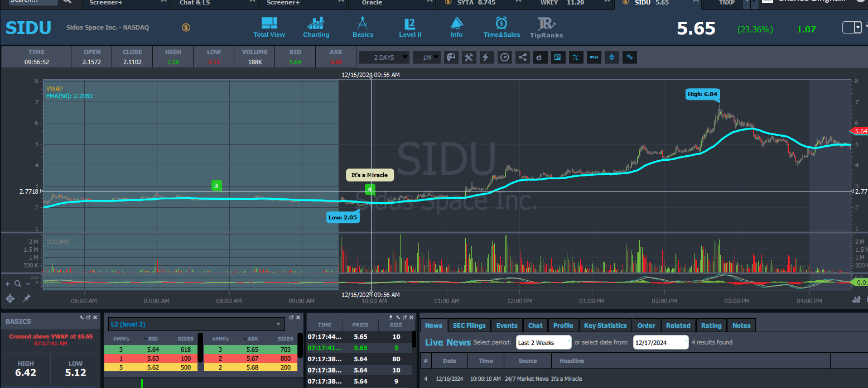Open the 1M interval dropdown
Screen dimensions: 868x388
point(428,57)
